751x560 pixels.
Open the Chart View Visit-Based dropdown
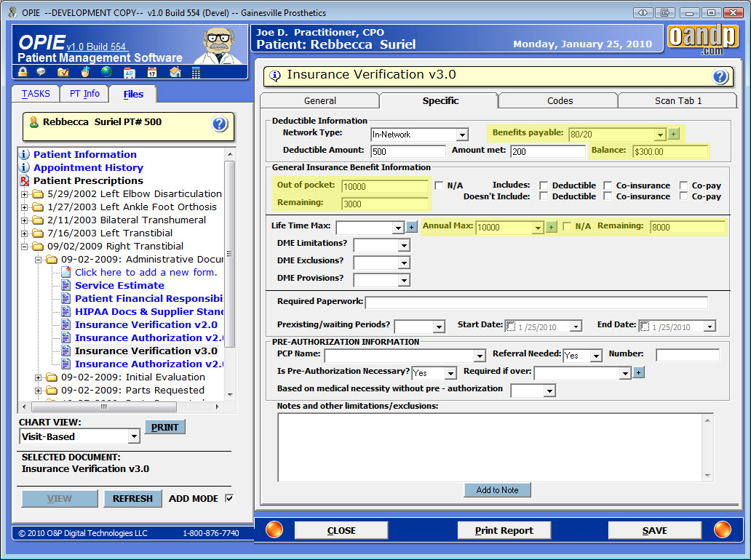point(134,436)
